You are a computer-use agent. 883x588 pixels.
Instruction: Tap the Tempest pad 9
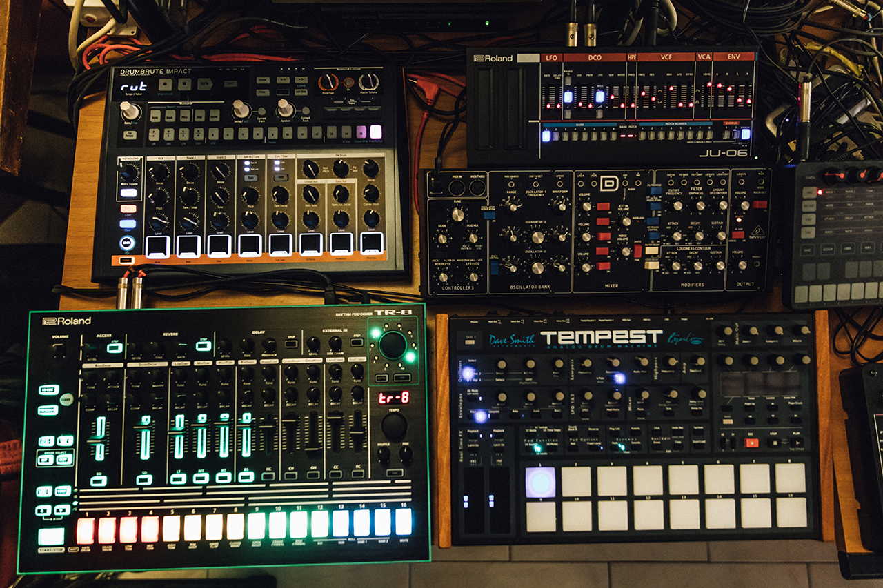[x=540, y=516]
